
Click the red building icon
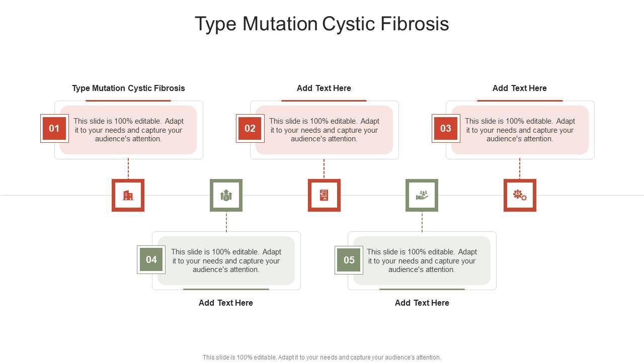point(128,195)
